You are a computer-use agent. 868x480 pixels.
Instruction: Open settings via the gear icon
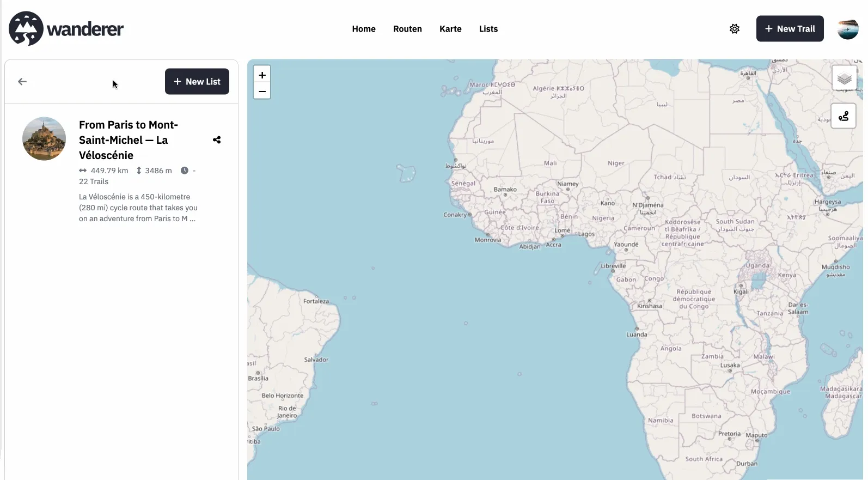coord(734,29)
